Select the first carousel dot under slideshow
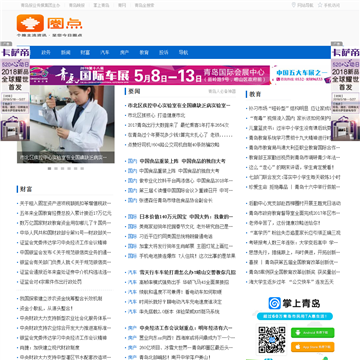Image resolution: width=360 pixels, height=360 pixels. 49,169
